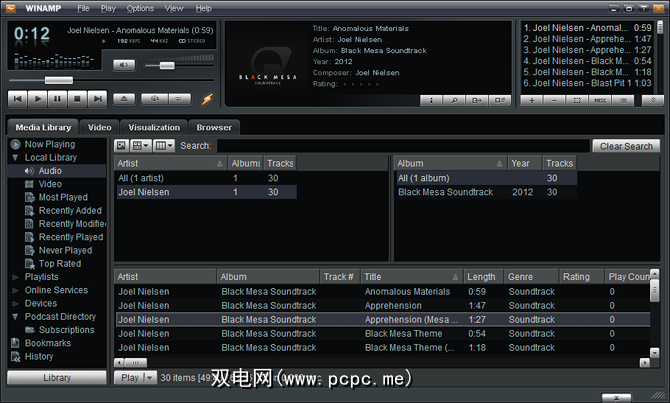Open the Most Played smart view
This screenshot has height=403, width=670.
coord(63,197)
